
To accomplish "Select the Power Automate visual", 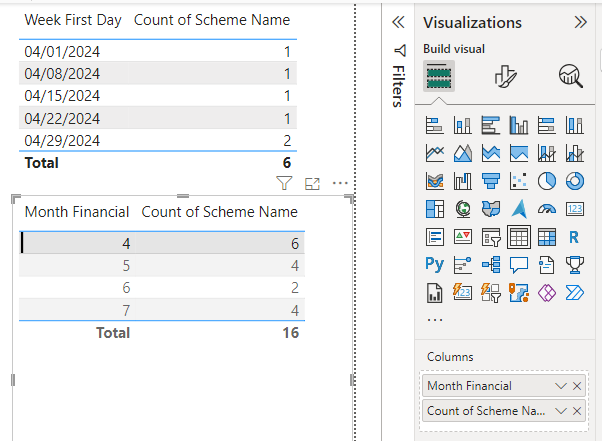I will point(575,293).
